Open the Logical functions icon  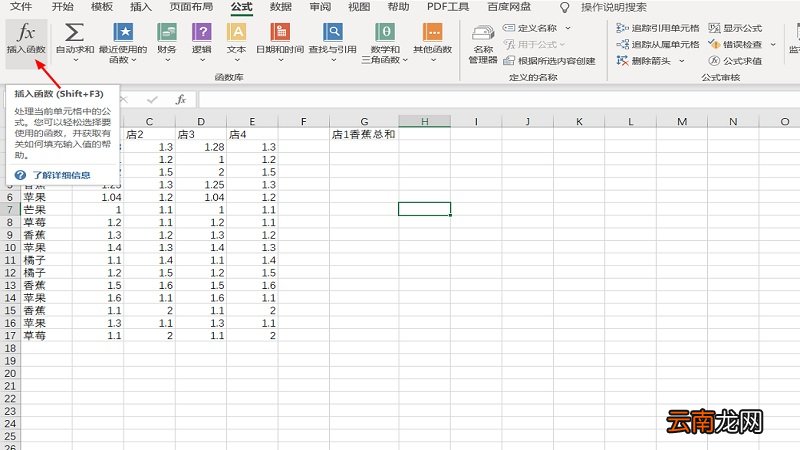point(202,32)
